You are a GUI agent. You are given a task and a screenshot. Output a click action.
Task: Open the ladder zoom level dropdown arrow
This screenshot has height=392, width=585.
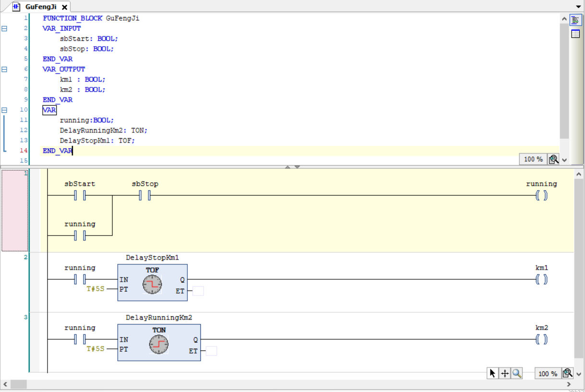tap(578, 374)
